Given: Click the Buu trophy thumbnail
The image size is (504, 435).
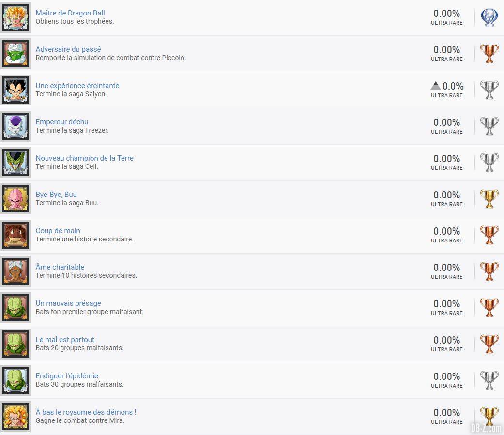Looking at the screenshot, I should click(x=15, y=199).
